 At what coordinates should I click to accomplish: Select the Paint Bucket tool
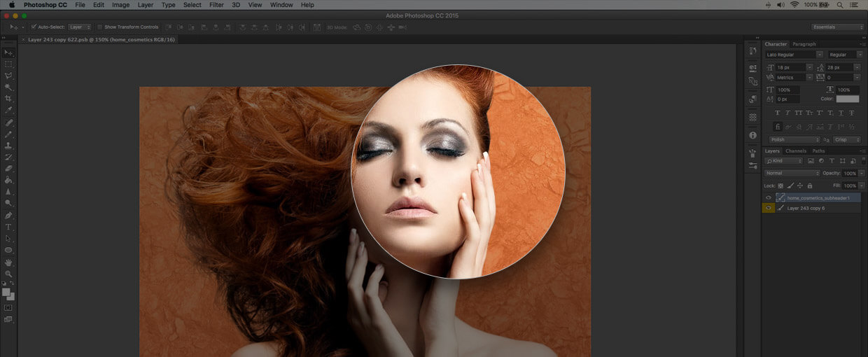click(x=8, y=180)
